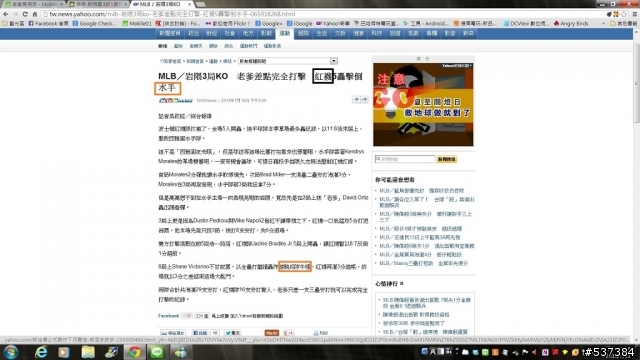The height and width of the screenshot is (360, 640).
Task: Open the DCView bookmark
Action: 526,24
